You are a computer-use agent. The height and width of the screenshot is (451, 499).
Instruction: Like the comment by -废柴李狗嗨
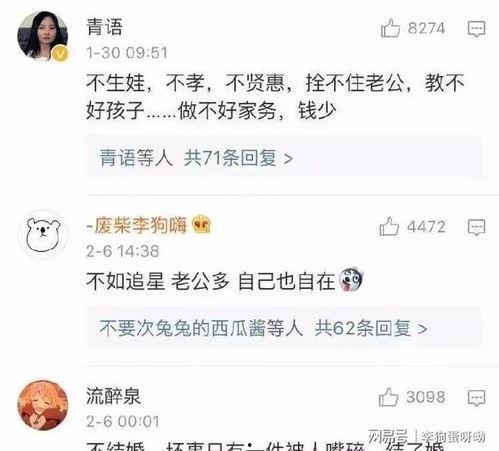coord(389,227)
